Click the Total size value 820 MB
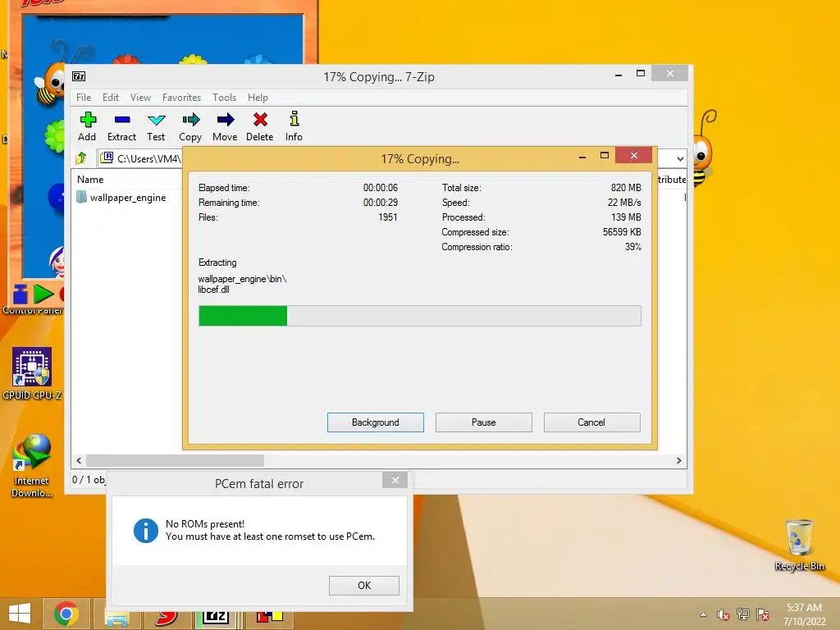 626,188
